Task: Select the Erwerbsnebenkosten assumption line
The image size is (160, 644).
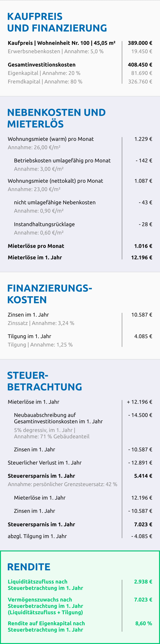Action: [56, 51]
